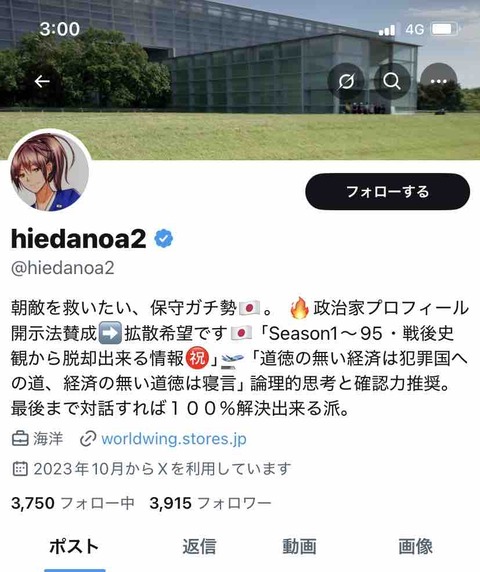This screenshot has width=480, height=572.
Task: Switch to the 返信 tab
Action: (199, 546)
